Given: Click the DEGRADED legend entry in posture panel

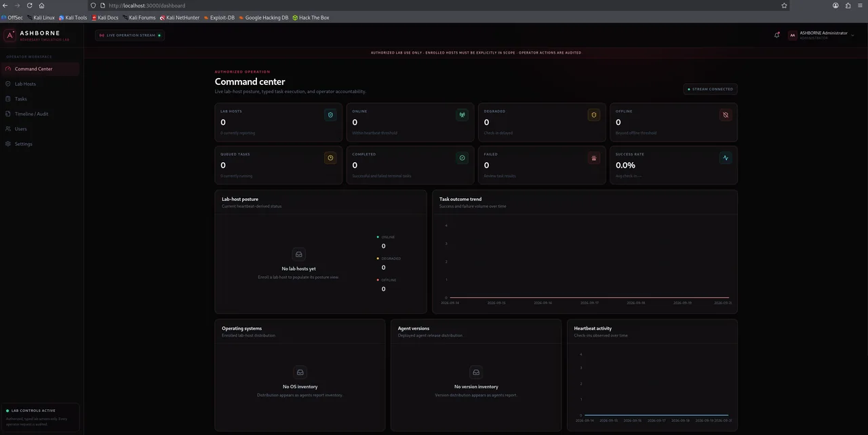Looking at the screenshot, I should tap(389, 263).
